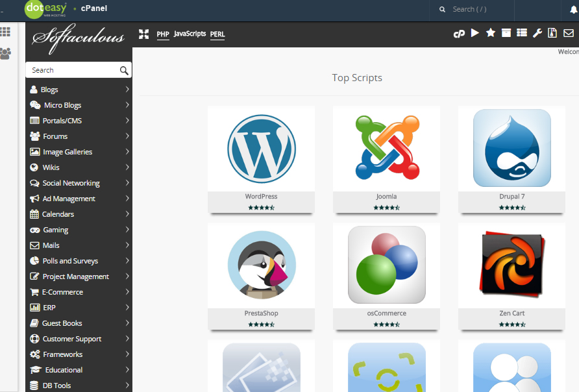Viewport: 579px width, 392px height.
Task: Open the Guest Books category
Action: coord(79,323)
